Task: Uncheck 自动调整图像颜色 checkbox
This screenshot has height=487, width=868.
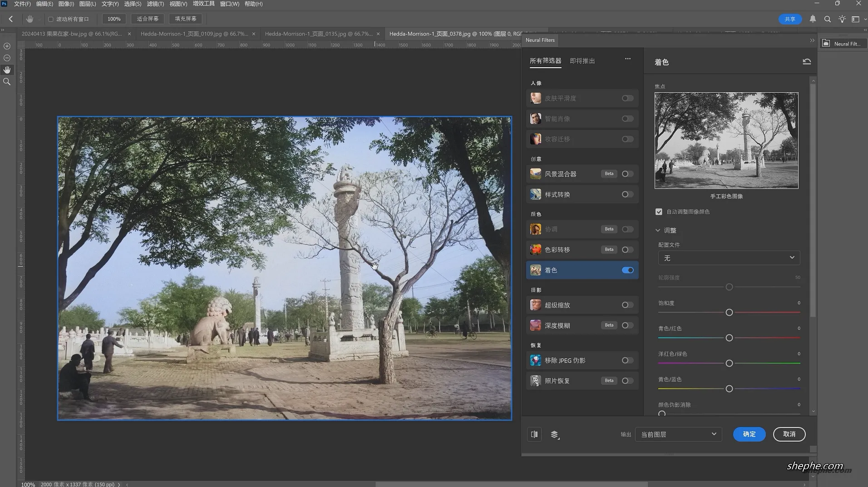Action: (660, 211)
